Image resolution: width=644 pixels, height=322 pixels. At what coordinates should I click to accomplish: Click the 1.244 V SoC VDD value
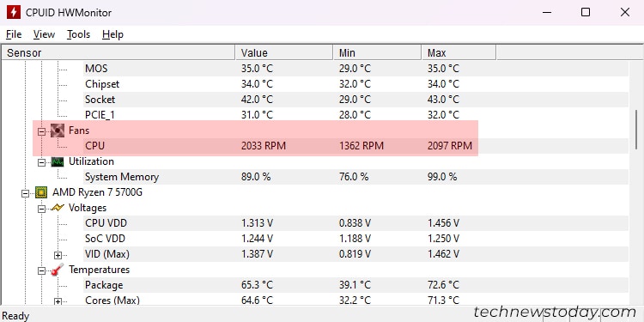257,239
